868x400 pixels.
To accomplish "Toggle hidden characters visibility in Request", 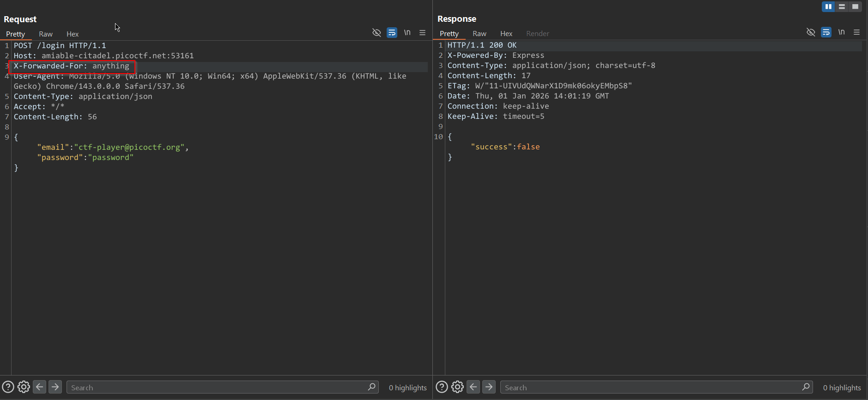I will (376, 33).
